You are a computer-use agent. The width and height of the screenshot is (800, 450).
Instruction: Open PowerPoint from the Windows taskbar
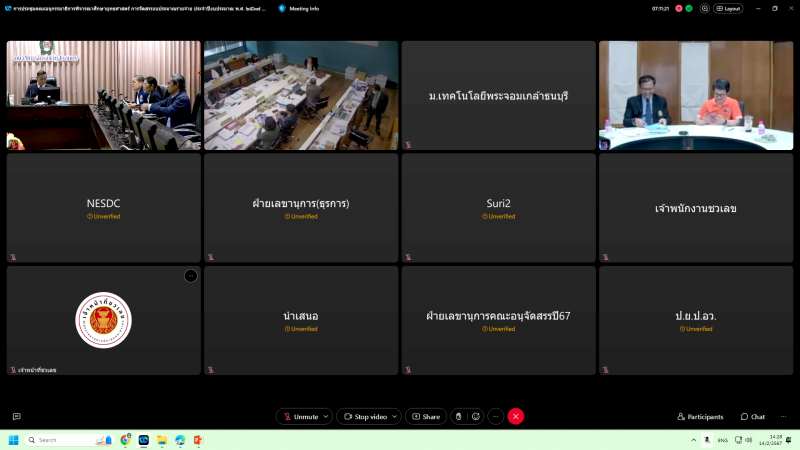coord(197,440)
